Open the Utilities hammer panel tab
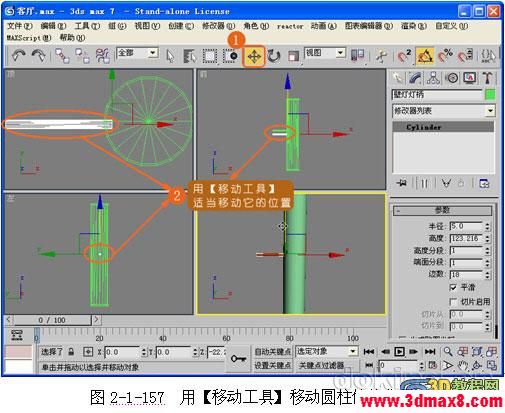Viewport: 505px width, 413px height. coord(487,78)
